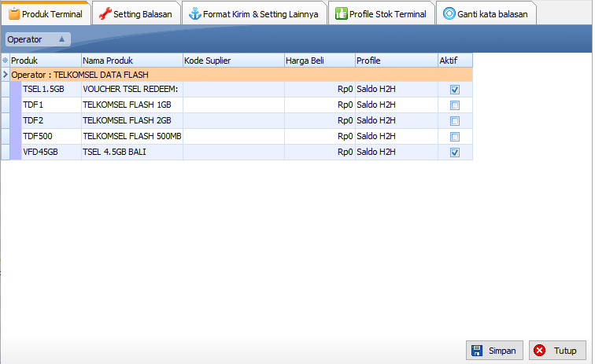The height and width of the screenshot is (364, 595).
Task: Click the Operator : TELKOMSEL DATA FLASH group row
Action: (242, 75)
